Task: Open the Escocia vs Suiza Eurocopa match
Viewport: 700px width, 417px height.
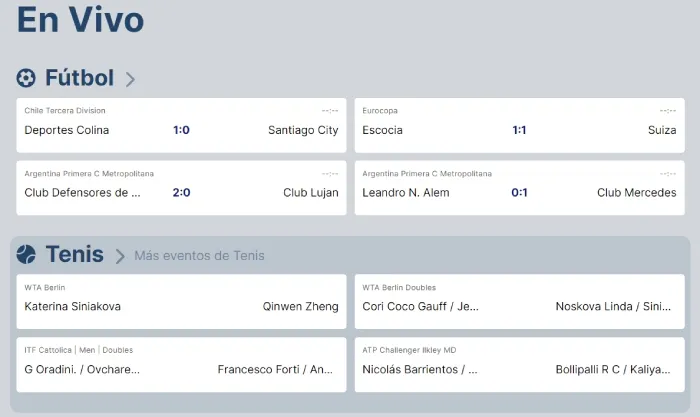Action: point(519,125)
